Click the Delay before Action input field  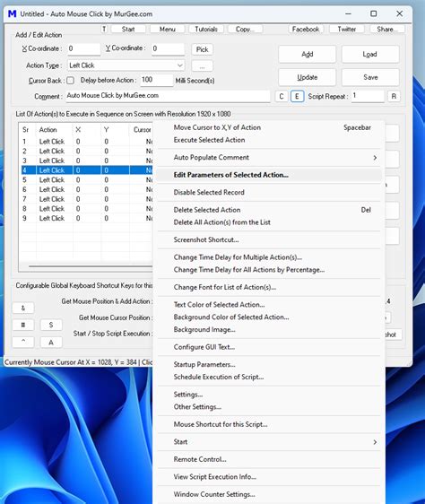pos(157,80)
